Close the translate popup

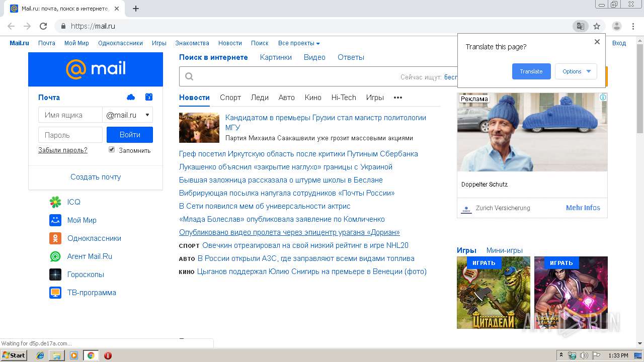click(597, 42)
